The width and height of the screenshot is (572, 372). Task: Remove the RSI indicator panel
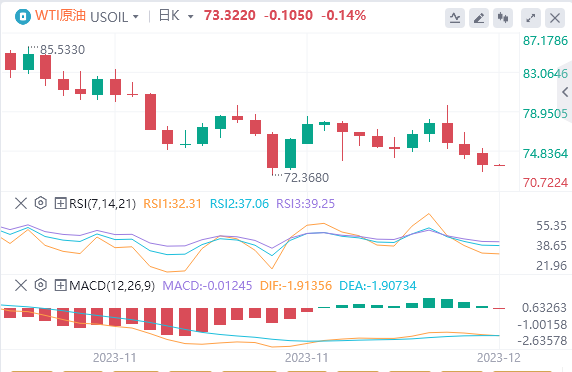point(21,203)
